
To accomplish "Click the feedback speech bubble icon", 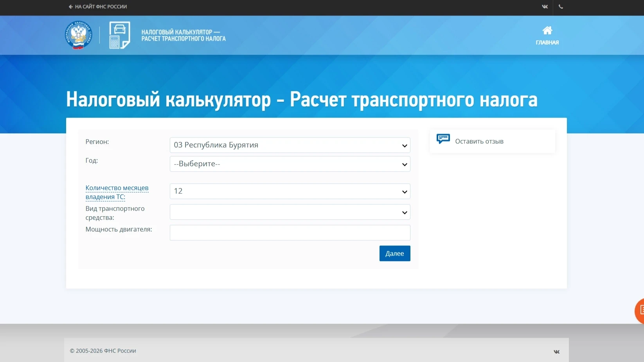I will [443, 139].
